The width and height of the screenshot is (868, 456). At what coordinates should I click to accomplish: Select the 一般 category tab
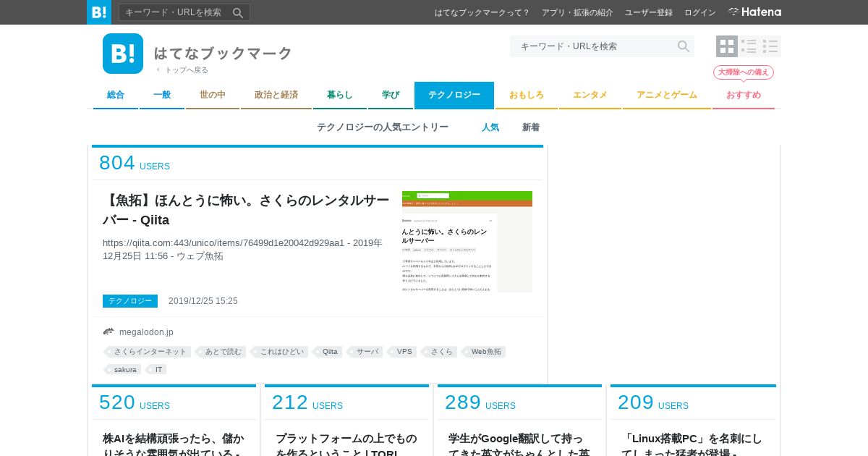[x=162, y=95]
